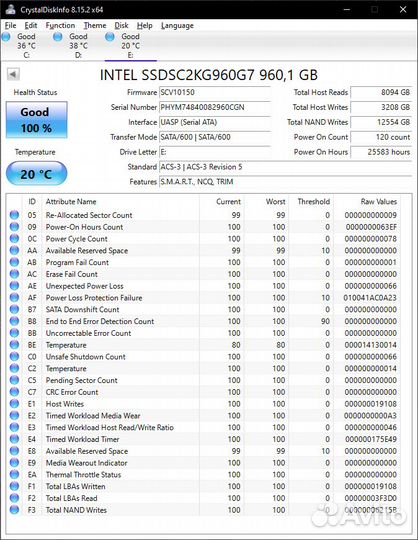Open the File menu

10,25
